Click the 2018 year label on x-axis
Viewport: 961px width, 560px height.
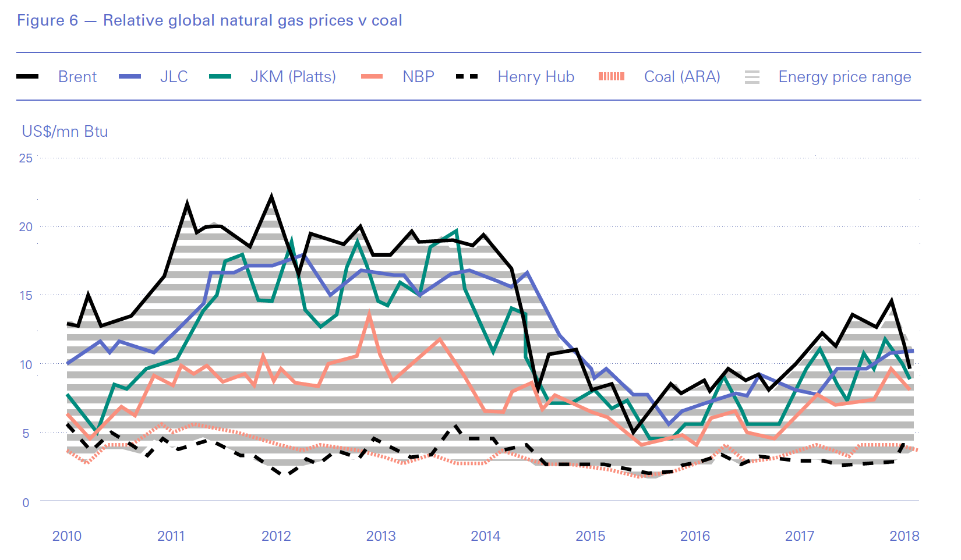[904, 536]
